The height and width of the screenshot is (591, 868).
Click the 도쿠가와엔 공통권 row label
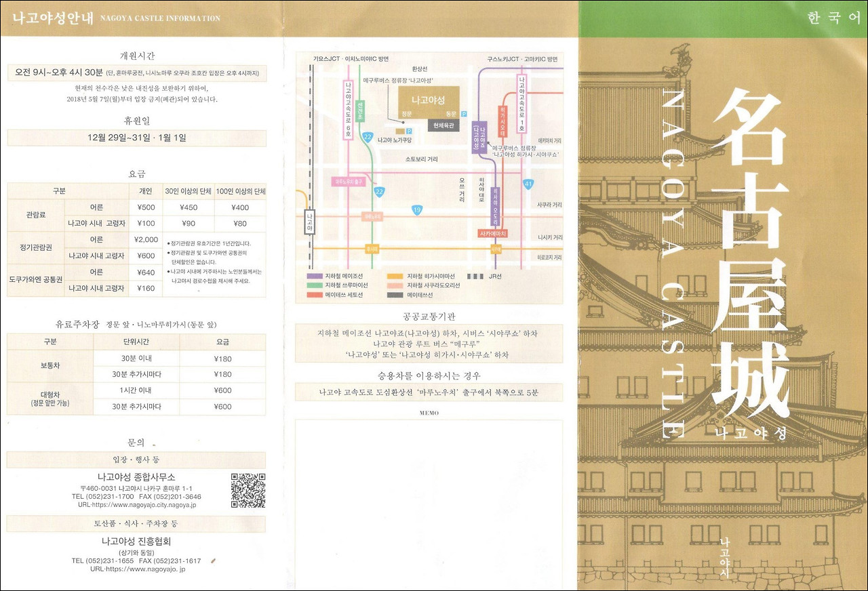coord(35,280)
